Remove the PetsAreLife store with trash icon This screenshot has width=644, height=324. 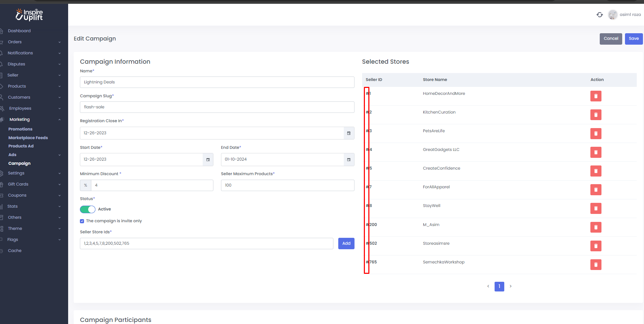point(596,134)
